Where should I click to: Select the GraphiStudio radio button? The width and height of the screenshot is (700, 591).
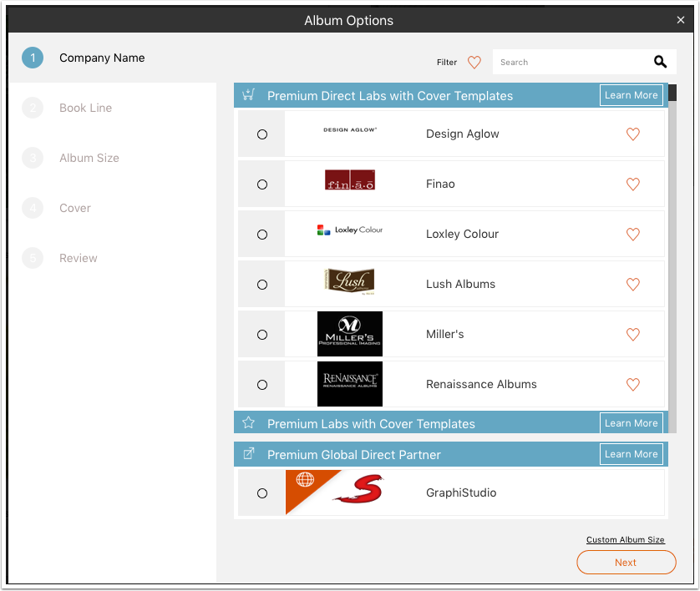pyautogui.click(x=262, y=493)
